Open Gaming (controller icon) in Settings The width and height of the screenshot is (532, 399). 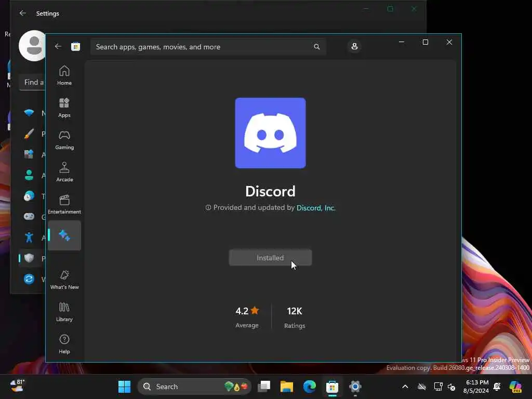coord(29,217)
